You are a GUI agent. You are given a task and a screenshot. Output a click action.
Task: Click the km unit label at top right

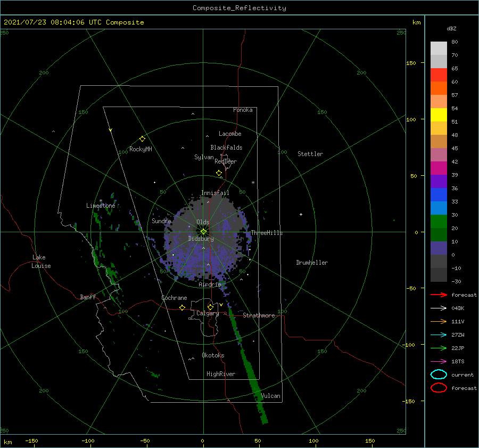(416, 22)
